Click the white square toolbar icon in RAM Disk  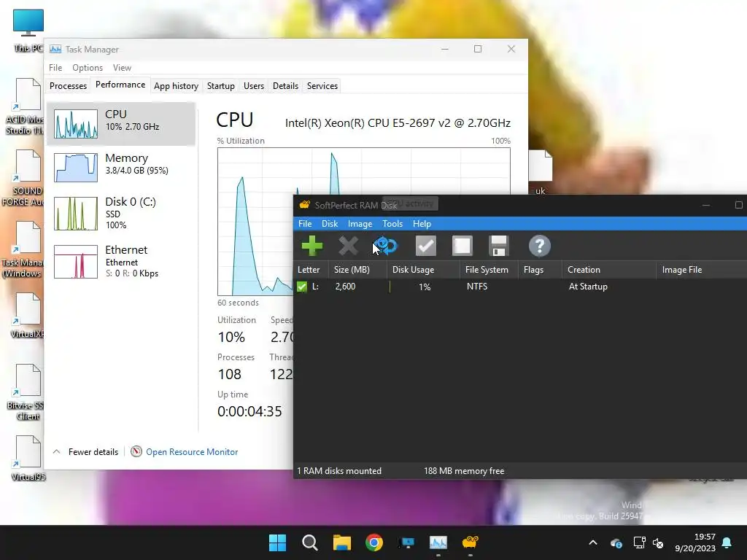(462, 246)
